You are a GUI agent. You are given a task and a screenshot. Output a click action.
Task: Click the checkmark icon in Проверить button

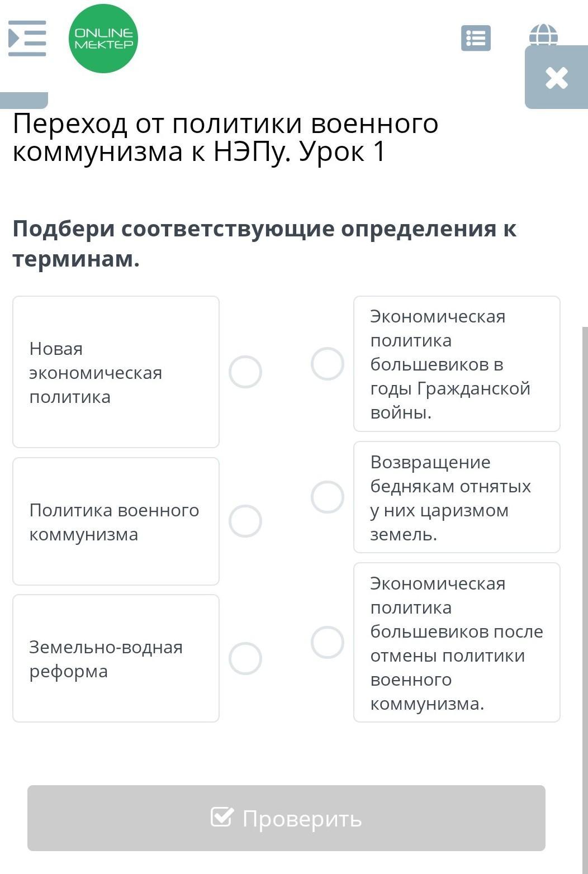tap(222, 816)
